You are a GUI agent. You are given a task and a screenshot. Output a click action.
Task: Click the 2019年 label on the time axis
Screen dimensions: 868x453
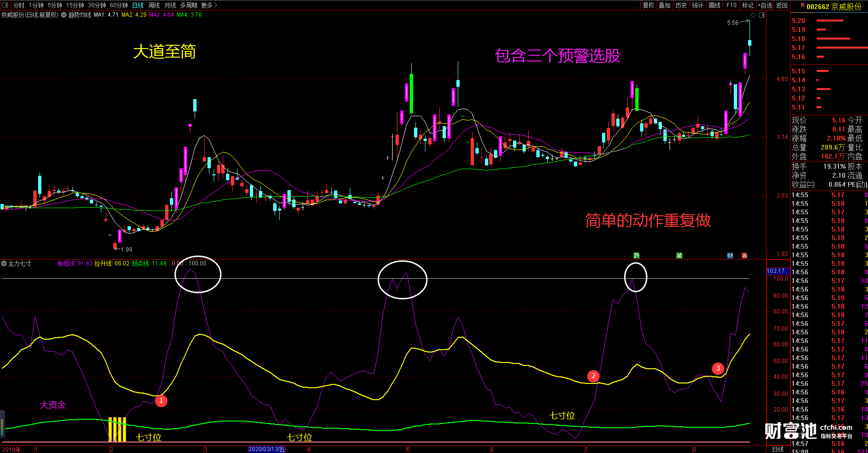[12, 449]
